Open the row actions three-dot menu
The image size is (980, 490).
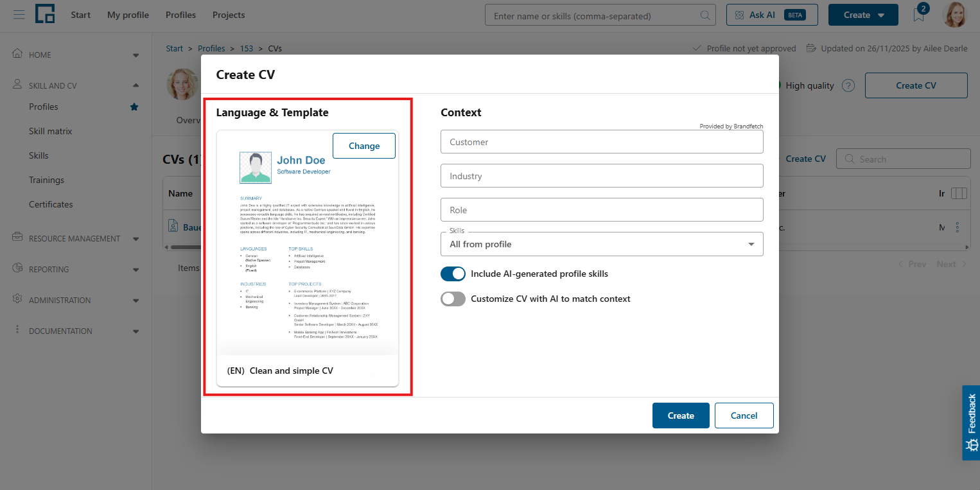point(958,227)
